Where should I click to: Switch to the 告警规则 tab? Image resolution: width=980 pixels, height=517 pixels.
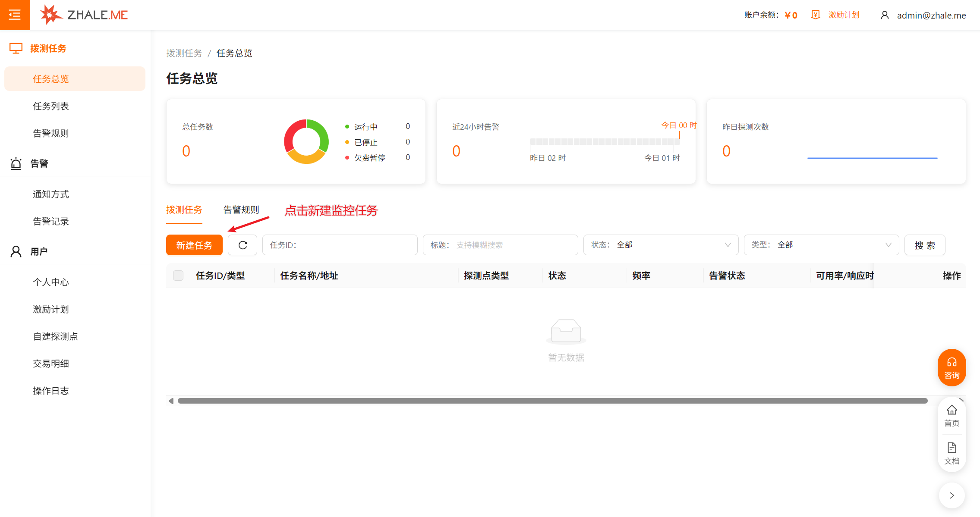241,210
